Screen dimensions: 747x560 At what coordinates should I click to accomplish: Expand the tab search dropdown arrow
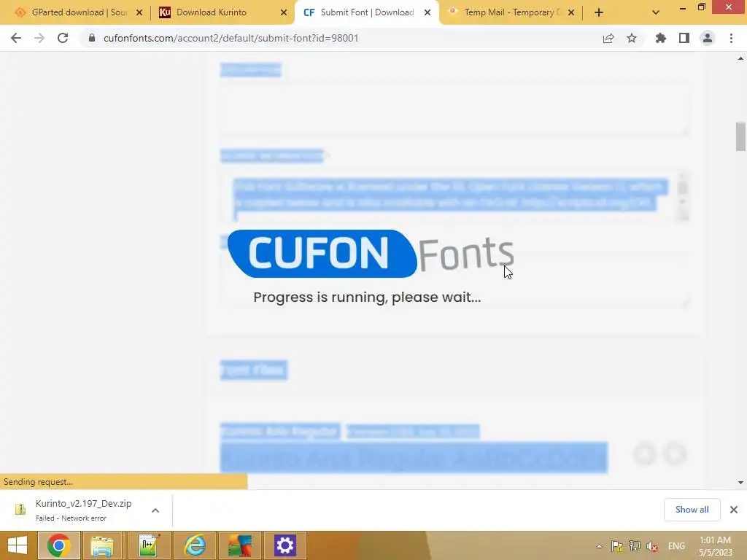(656, 13)
